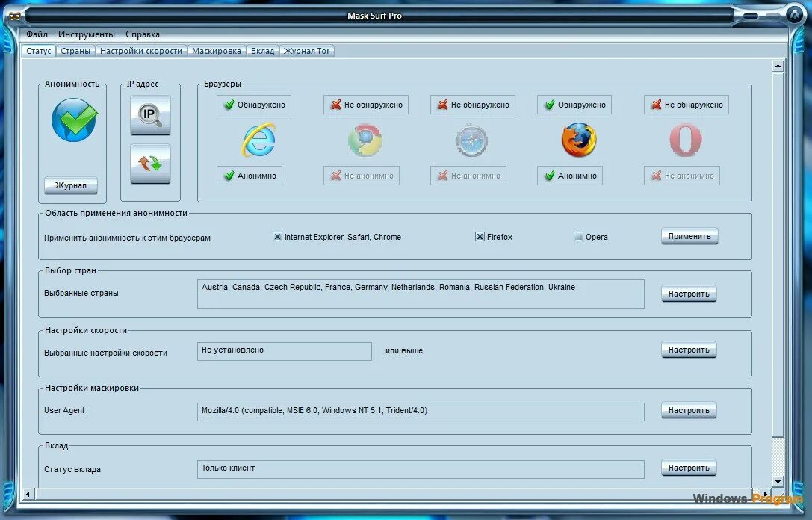Click the horizontal scrollbar left arrow
The image size is (812, 520).
(28, 494)
